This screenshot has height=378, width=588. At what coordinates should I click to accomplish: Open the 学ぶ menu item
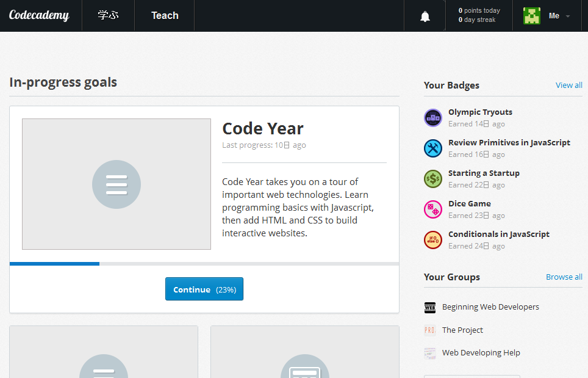pos(108,15)
